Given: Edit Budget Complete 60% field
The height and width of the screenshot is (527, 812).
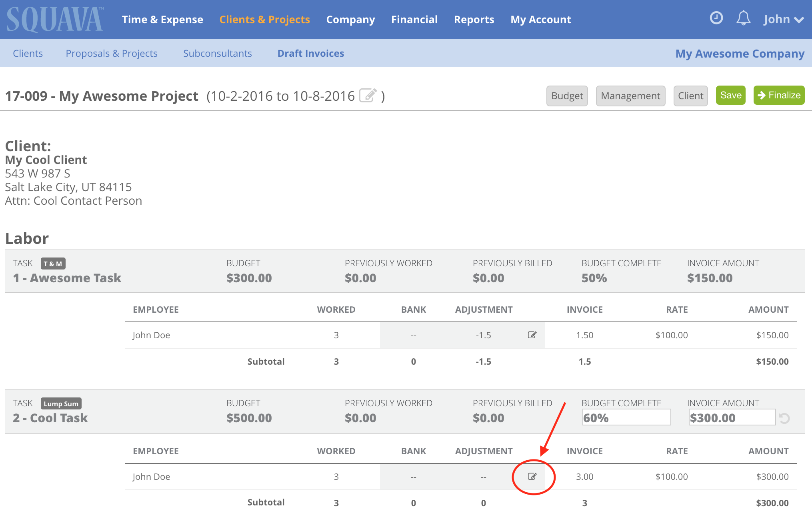Looking at the screenshot, I should (626, 417).
